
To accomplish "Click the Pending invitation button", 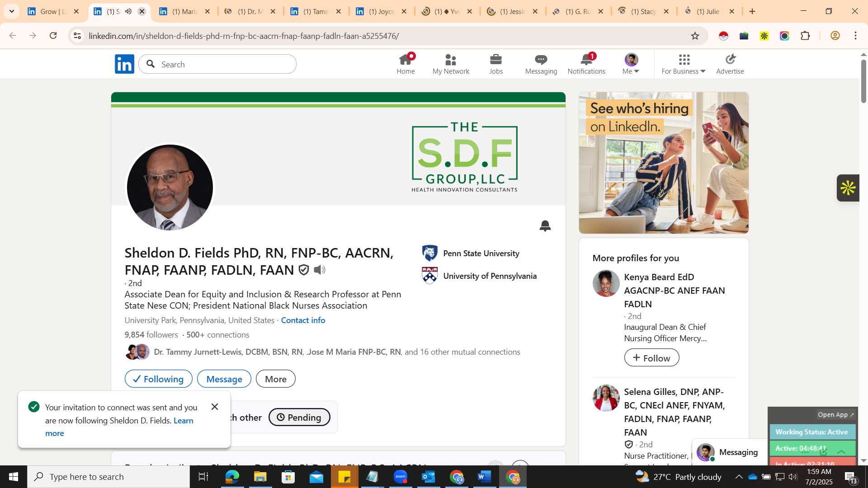I will click(299, 418).
